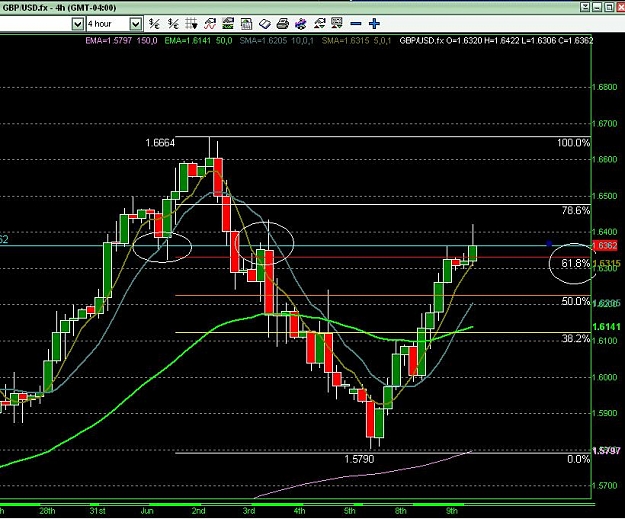The width and height of the screenshot is (625, 519).
Task: Click the first currency pair ($/€) toolbar icon
Action: coord(154,24)
